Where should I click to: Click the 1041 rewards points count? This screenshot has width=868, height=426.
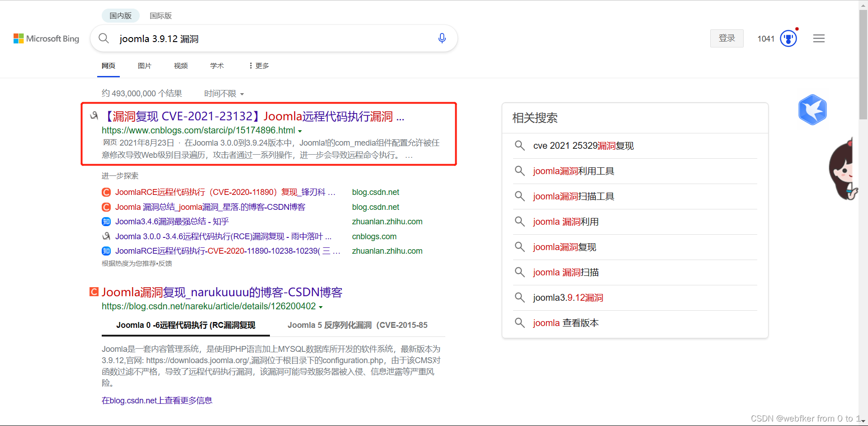tap(766, 39)
